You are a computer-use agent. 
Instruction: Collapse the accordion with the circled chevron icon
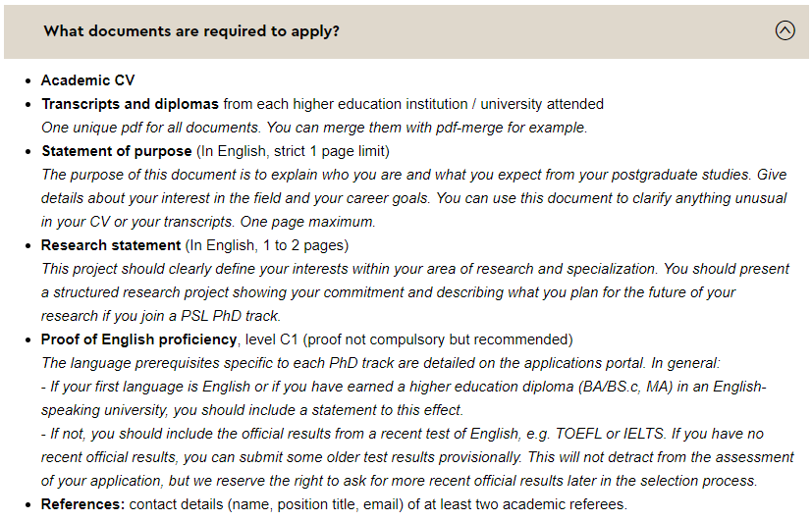coord(785,30)
